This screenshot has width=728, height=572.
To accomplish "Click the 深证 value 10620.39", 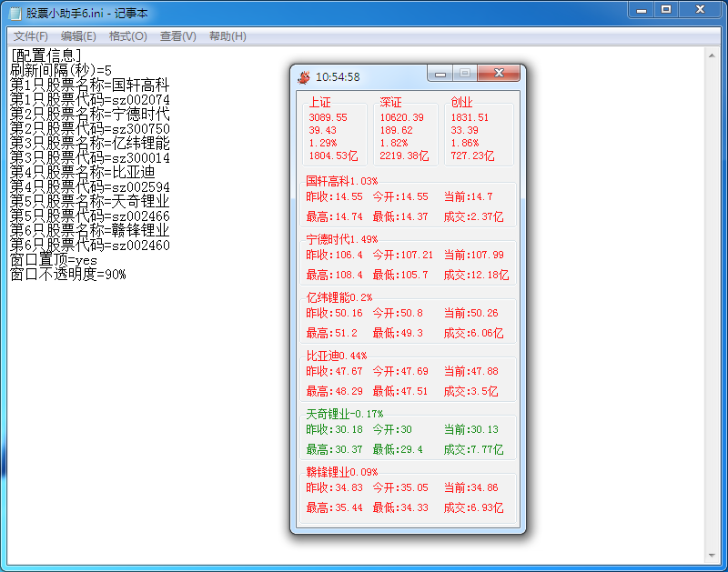I will click(x=401, y=117).
